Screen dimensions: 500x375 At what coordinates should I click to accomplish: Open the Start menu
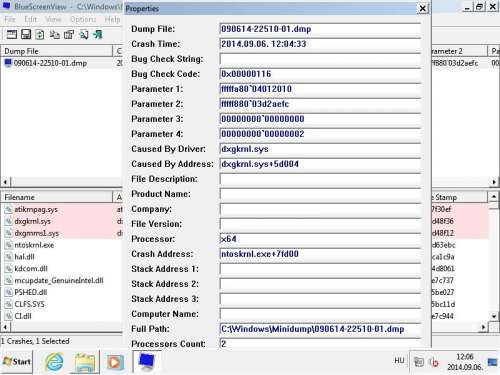tap(17, 362)
